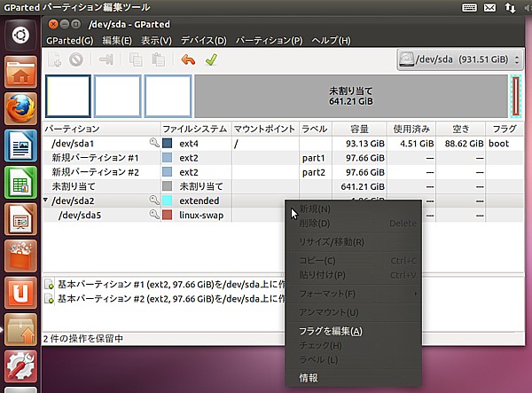
Task: Click operation icon for basic partition #1
Action: tap(49, 284)
